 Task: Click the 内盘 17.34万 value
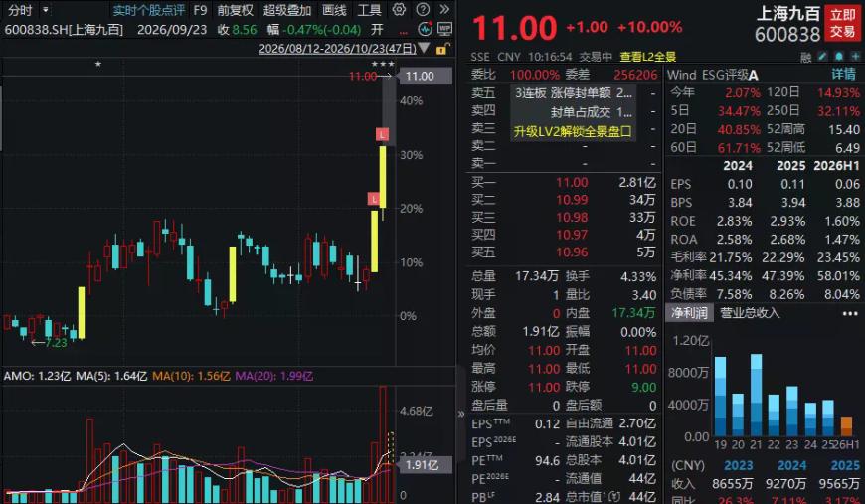coord(634,313)
